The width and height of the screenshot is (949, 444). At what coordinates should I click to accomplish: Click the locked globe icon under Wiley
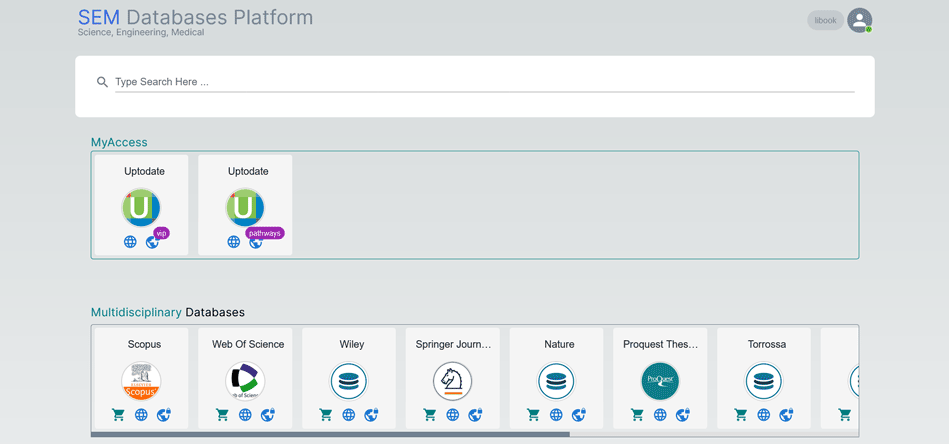point(372,414)
